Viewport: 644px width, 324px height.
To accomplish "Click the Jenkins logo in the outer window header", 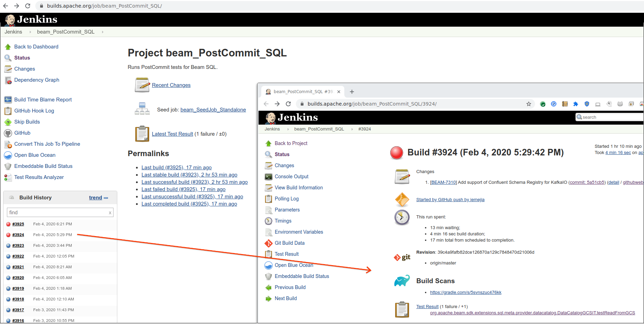I will 31,20.
